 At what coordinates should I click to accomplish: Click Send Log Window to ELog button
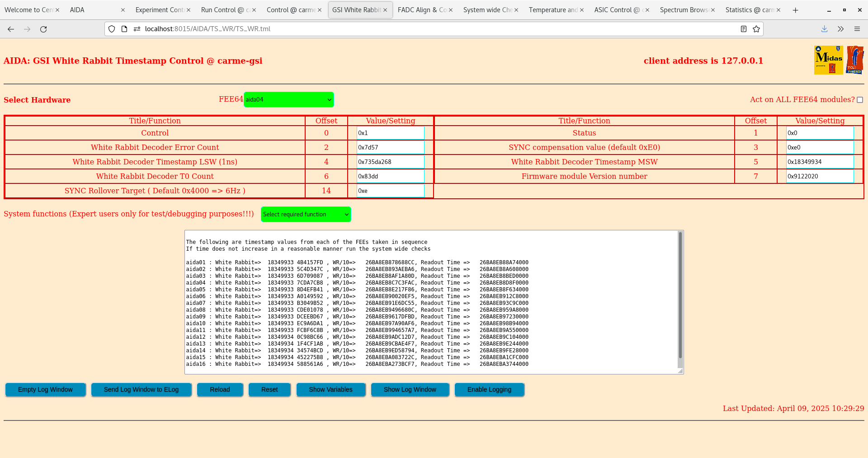click(x=141, y=389)
